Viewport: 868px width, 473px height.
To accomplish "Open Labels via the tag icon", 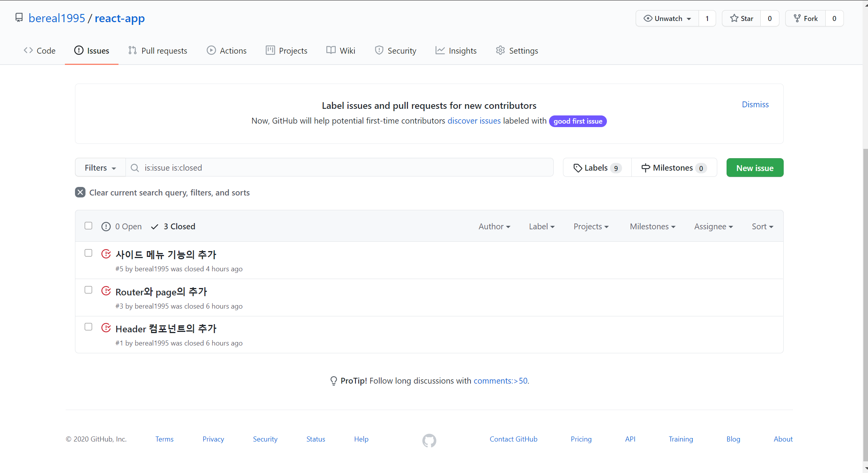I will pyautogui.click(x=578, y=168).
